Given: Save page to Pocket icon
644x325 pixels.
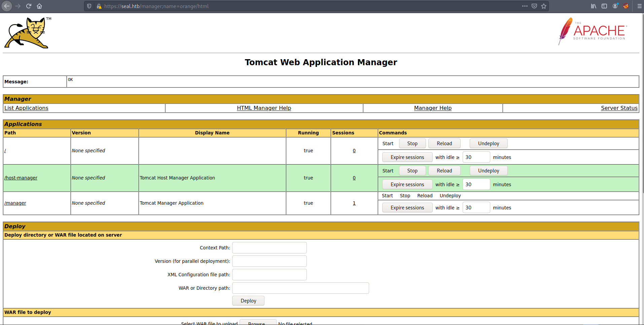Looking at the screenshot, I should (x=534, y=6).
